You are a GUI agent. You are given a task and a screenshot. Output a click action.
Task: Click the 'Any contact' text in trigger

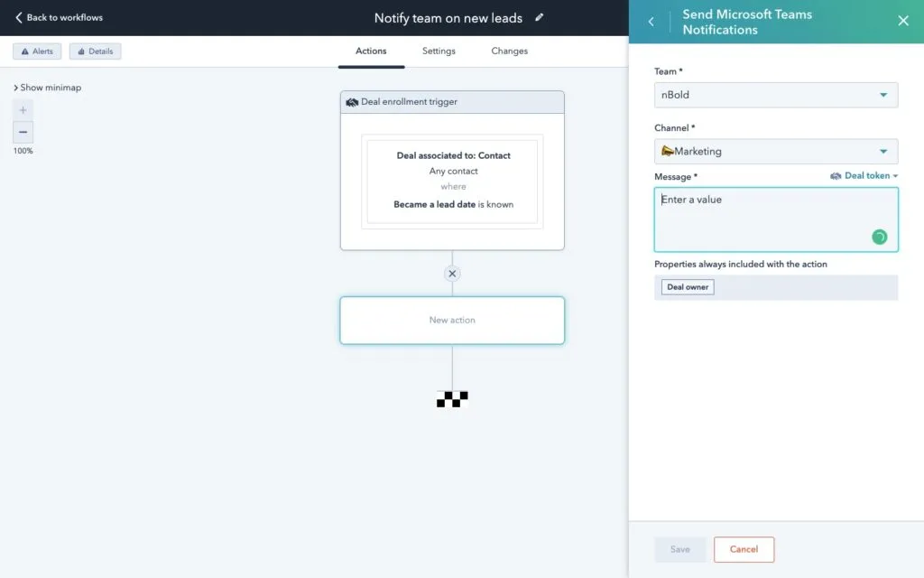coord(453,171)
